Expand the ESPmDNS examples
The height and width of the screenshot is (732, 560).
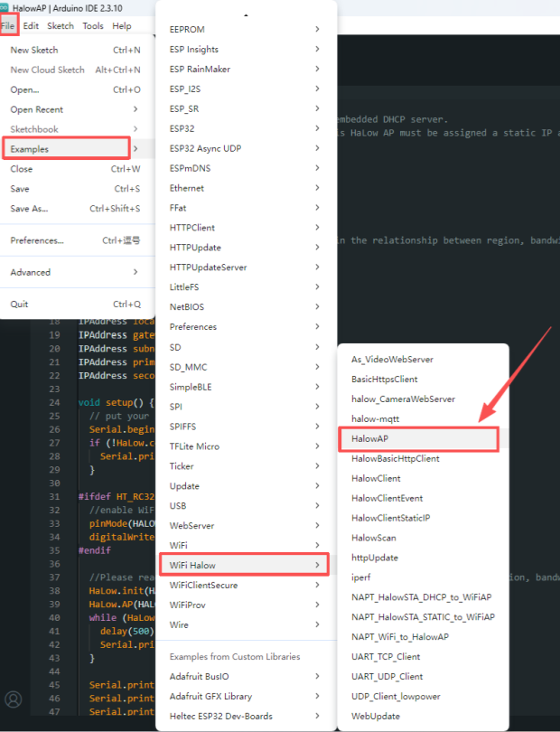[246, 168]
